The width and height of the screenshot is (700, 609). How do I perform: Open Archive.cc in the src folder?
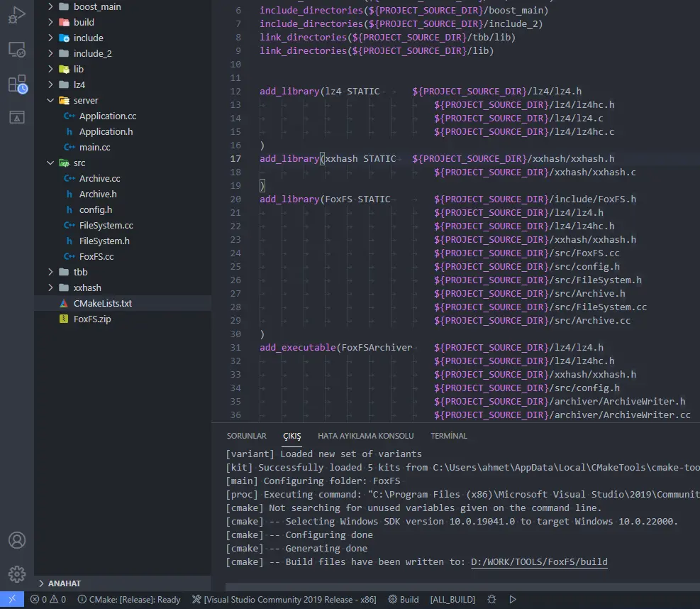tap(99, 178)
